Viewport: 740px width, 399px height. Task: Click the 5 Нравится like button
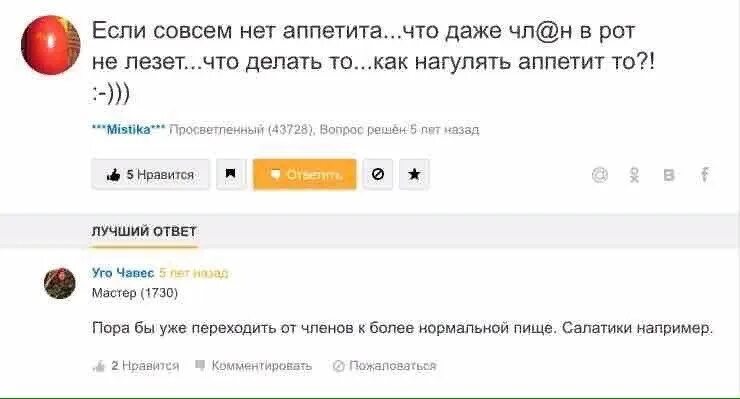(x=151, y=175)
